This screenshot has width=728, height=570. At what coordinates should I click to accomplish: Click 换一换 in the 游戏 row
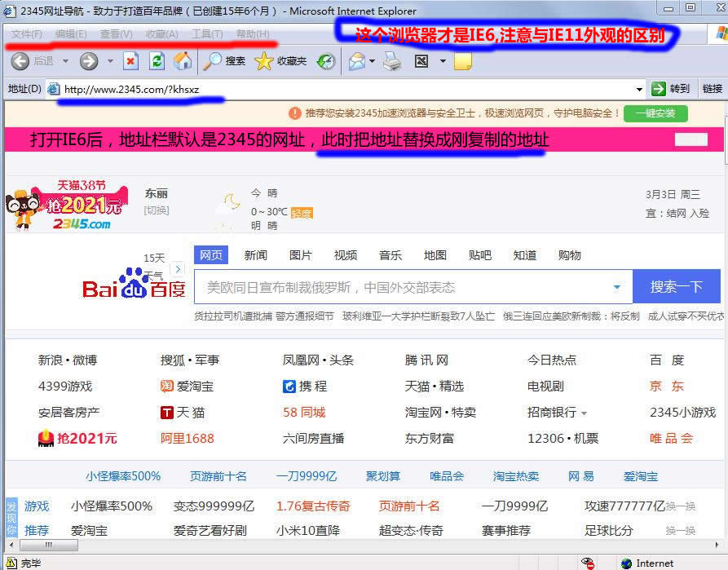[x=681, y=506]
